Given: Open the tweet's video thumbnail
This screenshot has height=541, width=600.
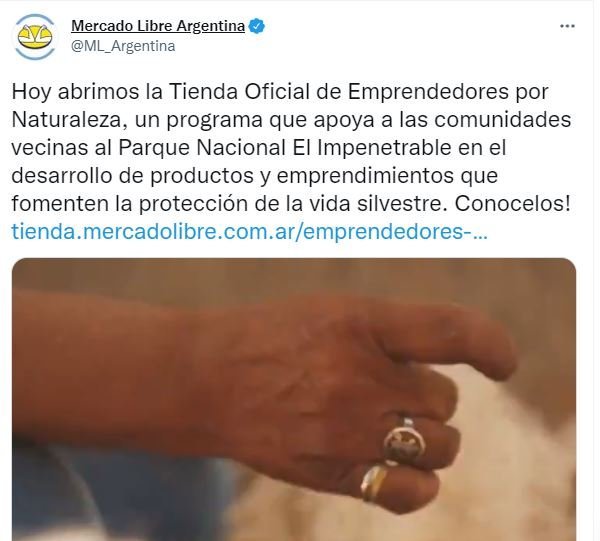Looking at the screenshot, I should pos(294,399).
